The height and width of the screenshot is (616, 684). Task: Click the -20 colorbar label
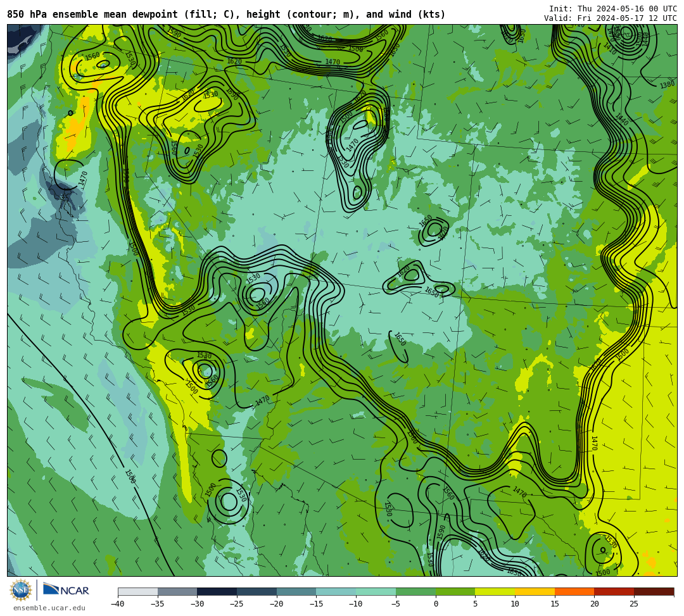click(x=276, y=604)
